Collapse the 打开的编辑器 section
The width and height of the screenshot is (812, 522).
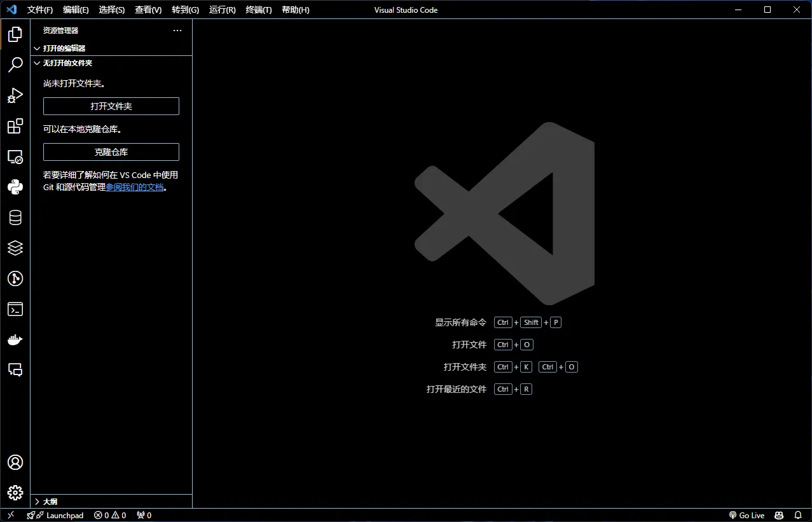[x=64, y=48]
